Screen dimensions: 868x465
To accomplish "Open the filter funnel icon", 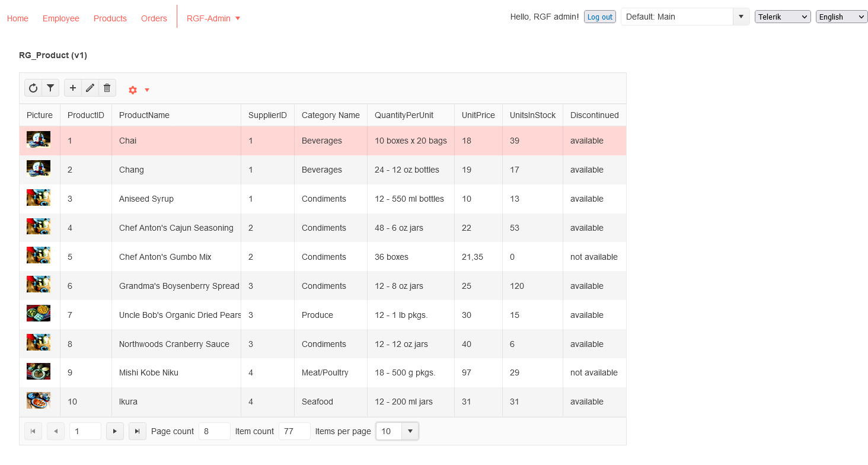I will (50, 88).
